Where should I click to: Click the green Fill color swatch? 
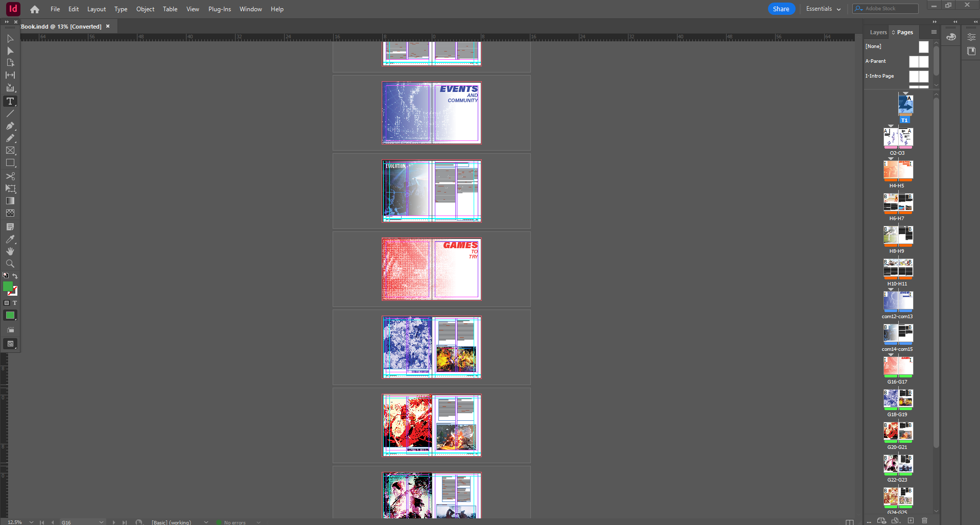click(x=8, y=287)
